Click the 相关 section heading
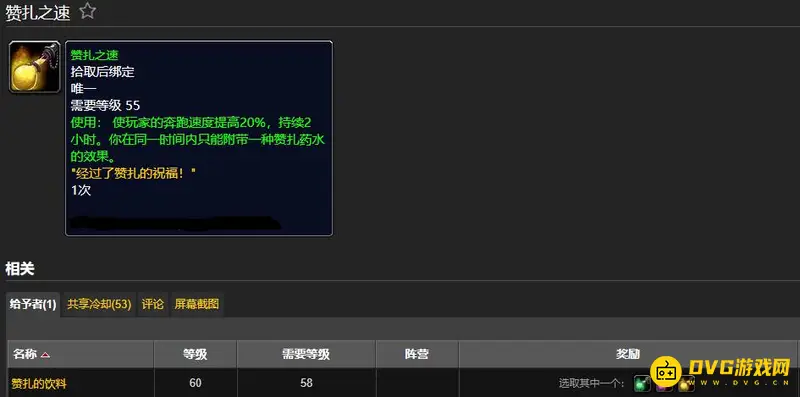 (19, 269)
